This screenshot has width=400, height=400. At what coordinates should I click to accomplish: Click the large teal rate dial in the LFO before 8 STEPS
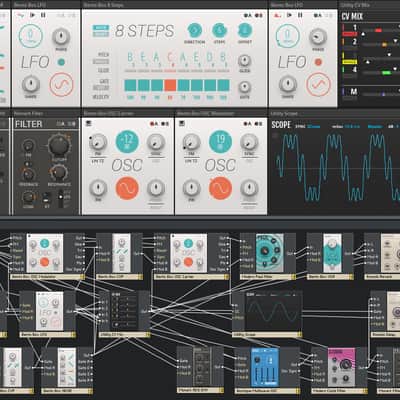31,36
